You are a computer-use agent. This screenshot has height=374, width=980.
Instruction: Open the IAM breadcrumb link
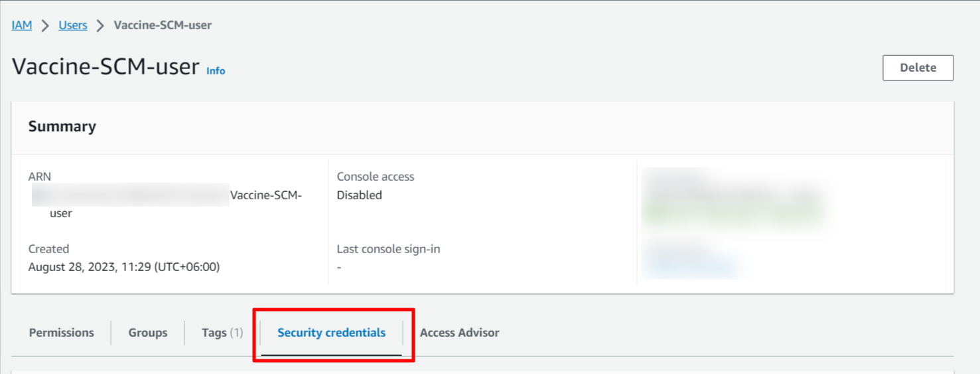pyautogui.click(x=22, y=25)
